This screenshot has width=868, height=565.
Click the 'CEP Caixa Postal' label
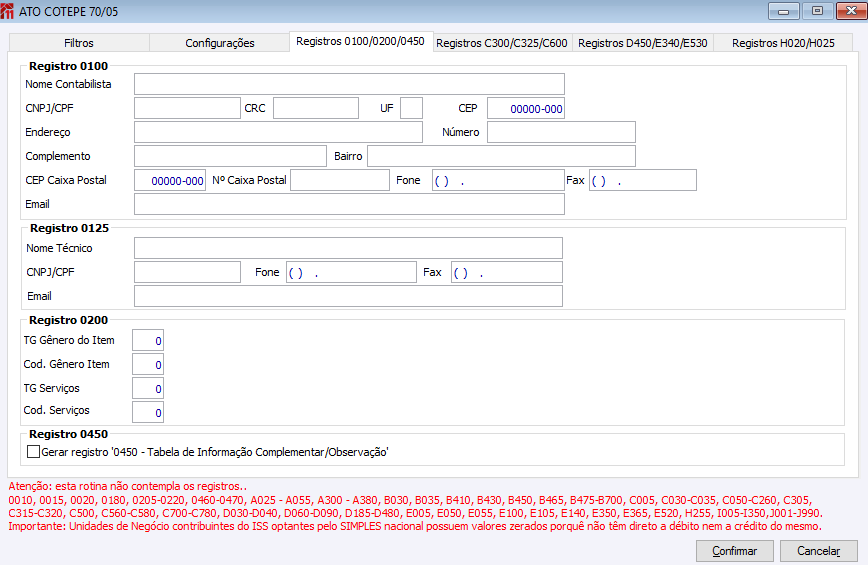point(66,180)
